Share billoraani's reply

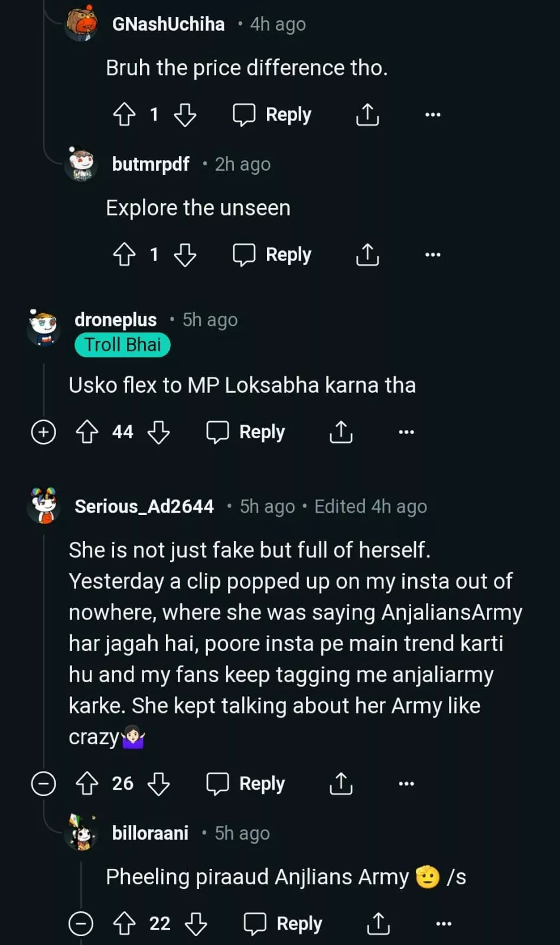tap(378, 924)
